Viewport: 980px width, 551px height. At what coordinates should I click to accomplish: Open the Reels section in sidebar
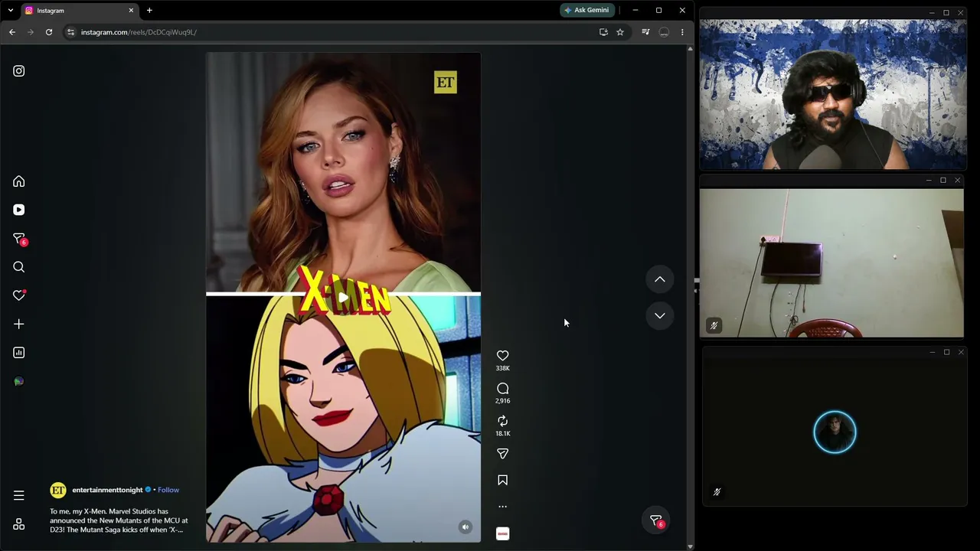(x=19, y=210)
